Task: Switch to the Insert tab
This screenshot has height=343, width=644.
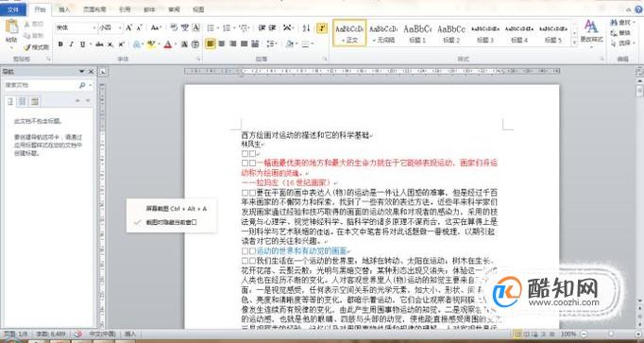Action: [64, 9]
